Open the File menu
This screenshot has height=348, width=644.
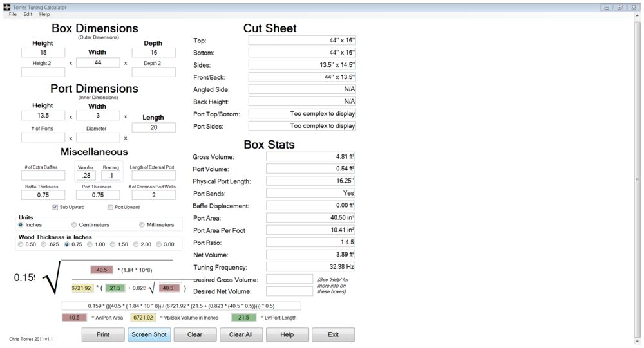(13, 14)
